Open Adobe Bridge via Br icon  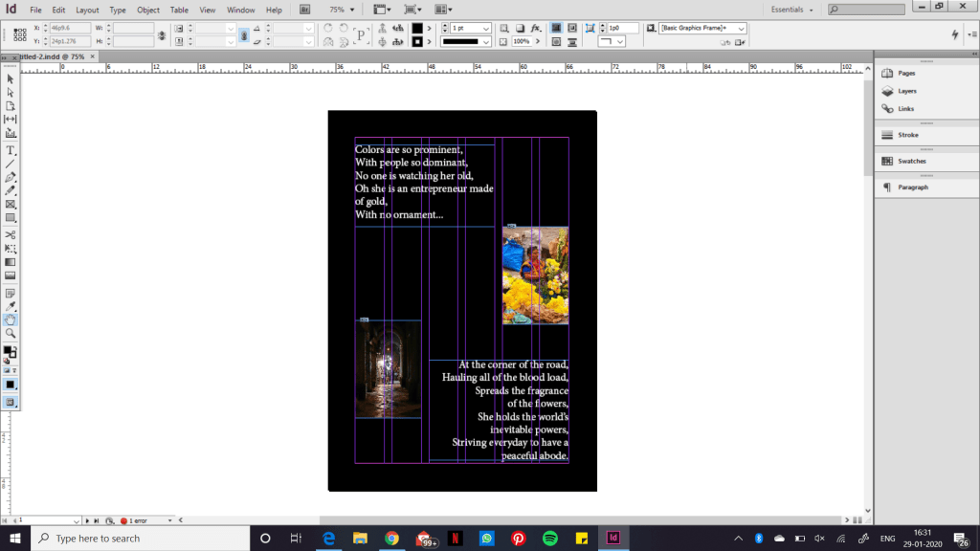(x=305, y=10)
